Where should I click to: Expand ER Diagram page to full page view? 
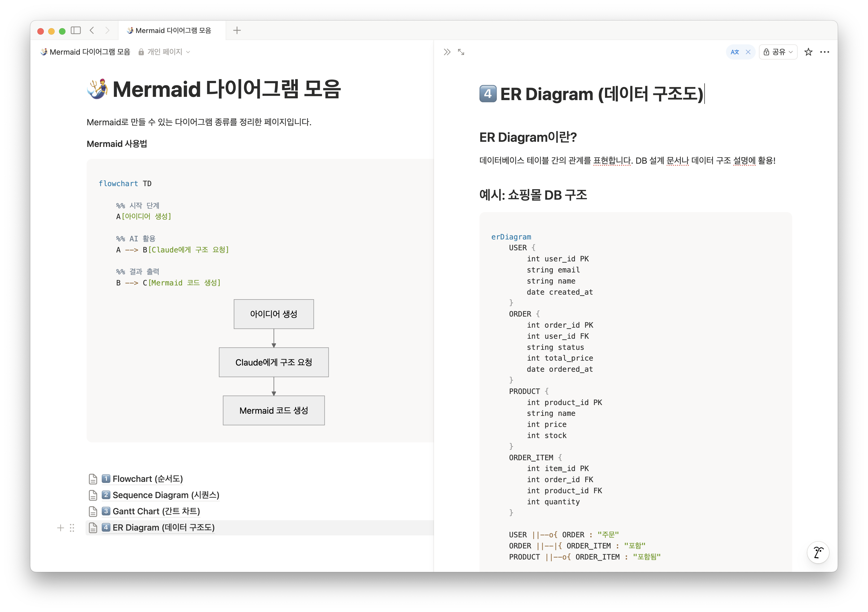point(461,52)
